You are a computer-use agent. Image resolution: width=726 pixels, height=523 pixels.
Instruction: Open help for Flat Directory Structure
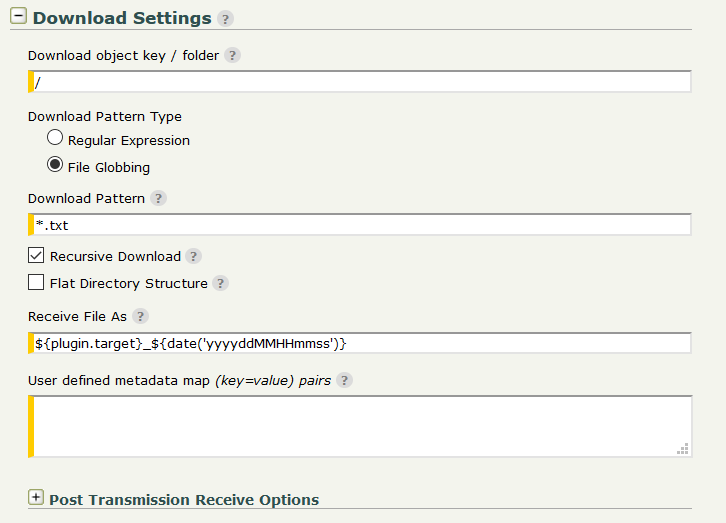point(221,283)
